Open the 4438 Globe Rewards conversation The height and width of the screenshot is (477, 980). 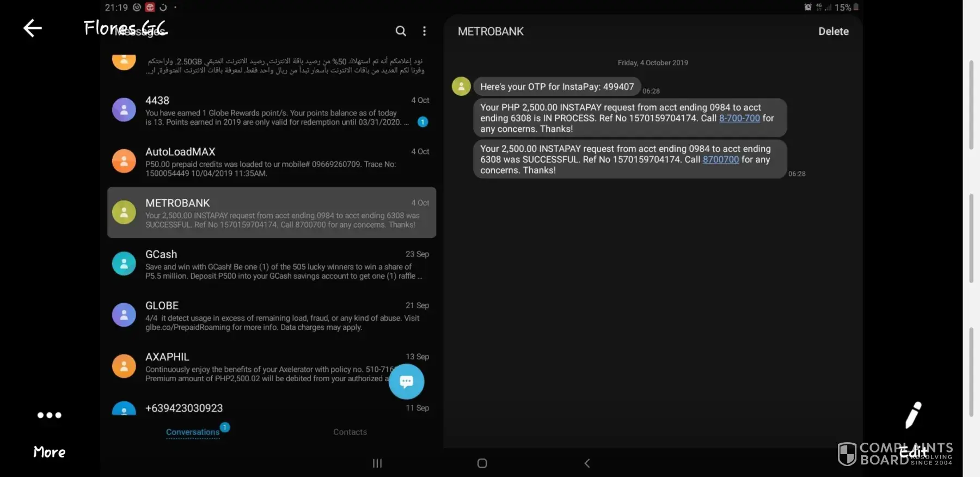272,110
